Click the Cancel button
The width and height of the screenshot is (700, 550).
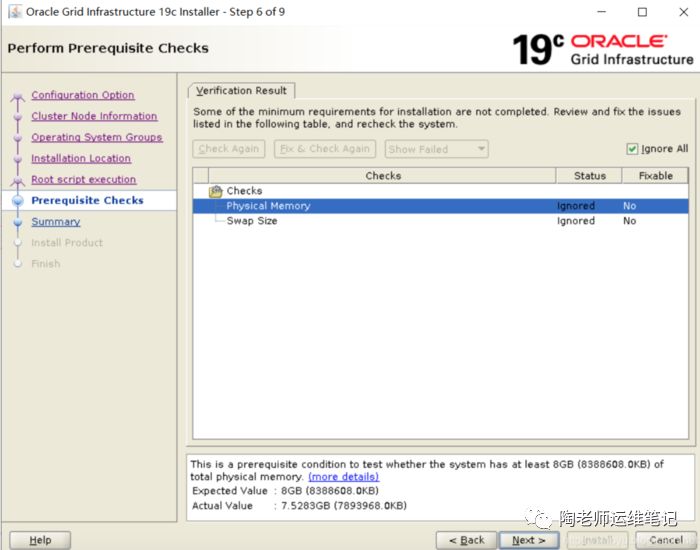point(666,540)
